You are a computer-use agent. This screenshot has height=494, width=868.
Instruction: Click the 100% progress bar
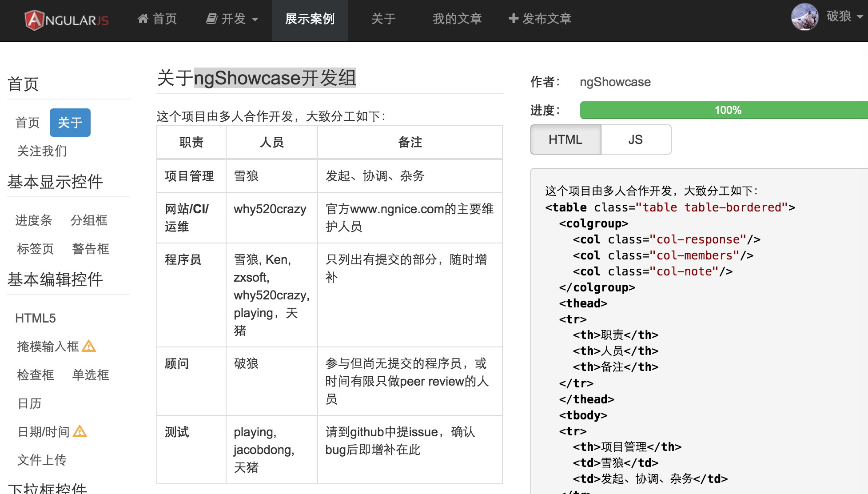[724, 110]
